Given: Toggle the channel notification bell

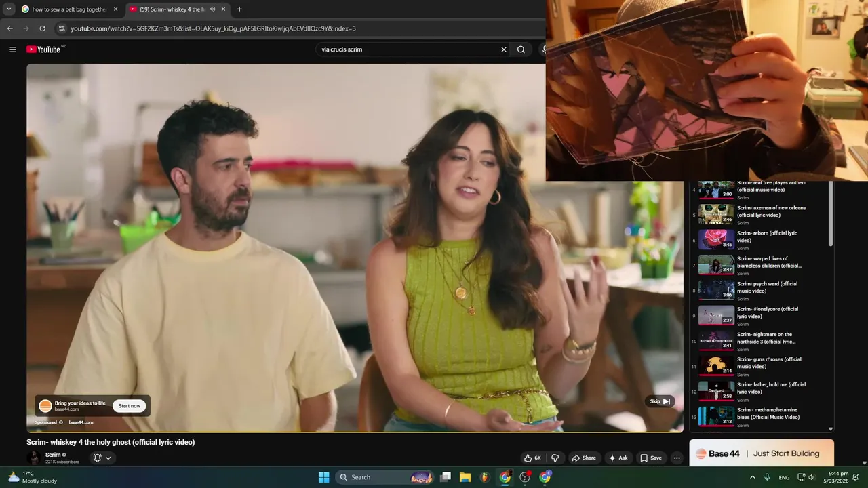Looking at the screenshot, I should pos(97,458).
